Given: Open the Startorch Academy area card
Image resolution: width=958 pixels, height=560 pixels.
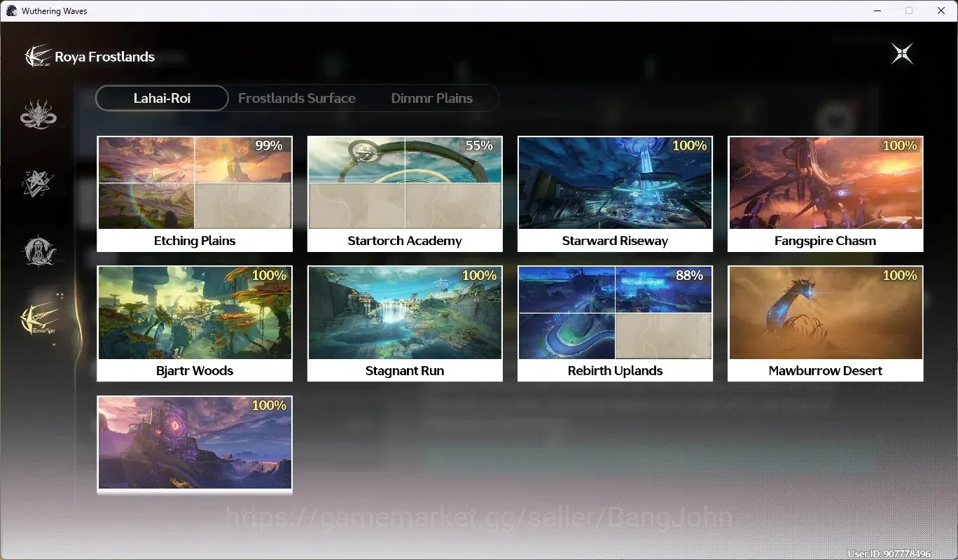Looking at the screenshot, I should [x=405, y=194].
